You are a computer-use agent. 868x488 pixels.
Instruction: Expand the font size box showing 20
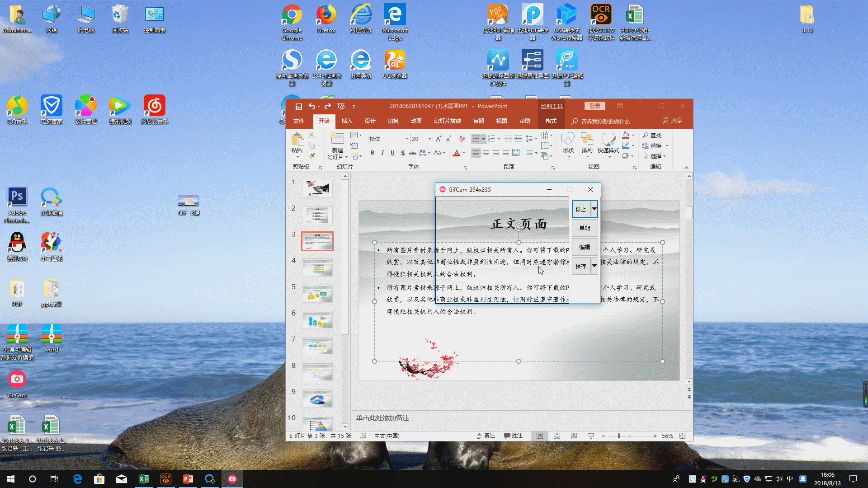coord(429,139)
